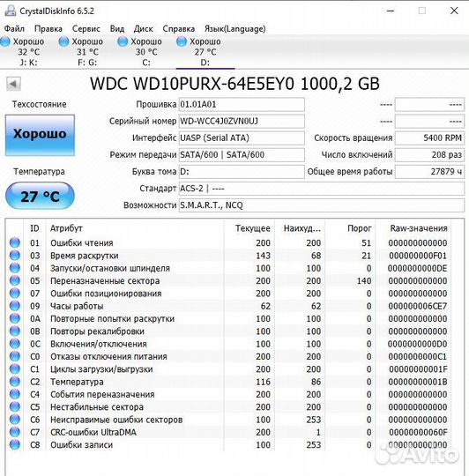Click the Raw-значения column header
Image resolution: width=469 pixels, height=476 pixels.
[x=413, y=228]
